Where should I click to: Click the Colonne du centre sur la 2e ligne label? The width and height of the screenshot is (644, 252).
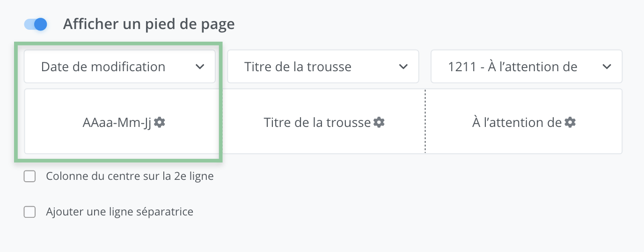[x=130, y=177]
